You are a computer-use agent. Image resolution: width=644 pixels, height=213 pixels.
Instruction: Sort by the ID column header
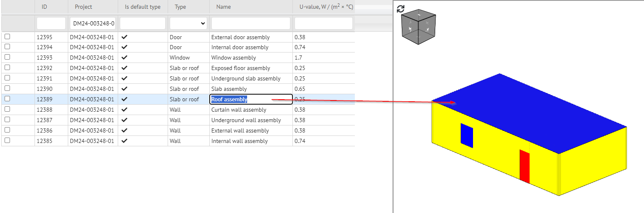click(44, 7)
